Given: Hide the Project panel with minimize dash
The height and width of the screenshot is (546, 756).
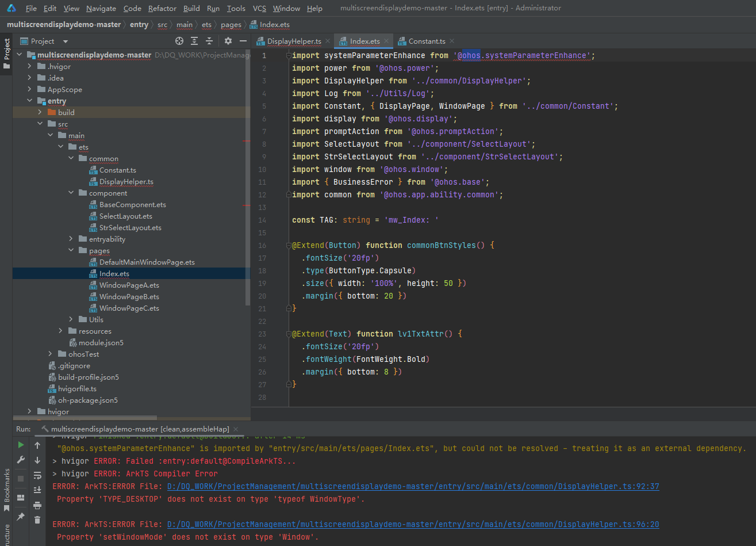Looking at the screenshot, I should [x=243, y=41].
